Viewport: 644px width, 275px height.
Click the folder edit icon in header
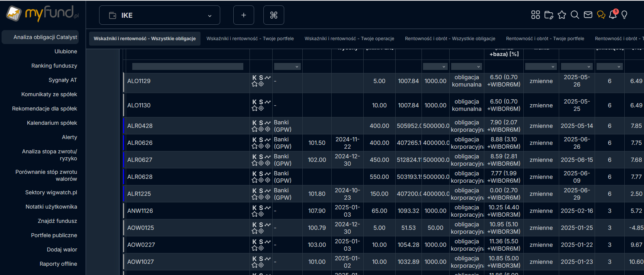click(549, 15)
